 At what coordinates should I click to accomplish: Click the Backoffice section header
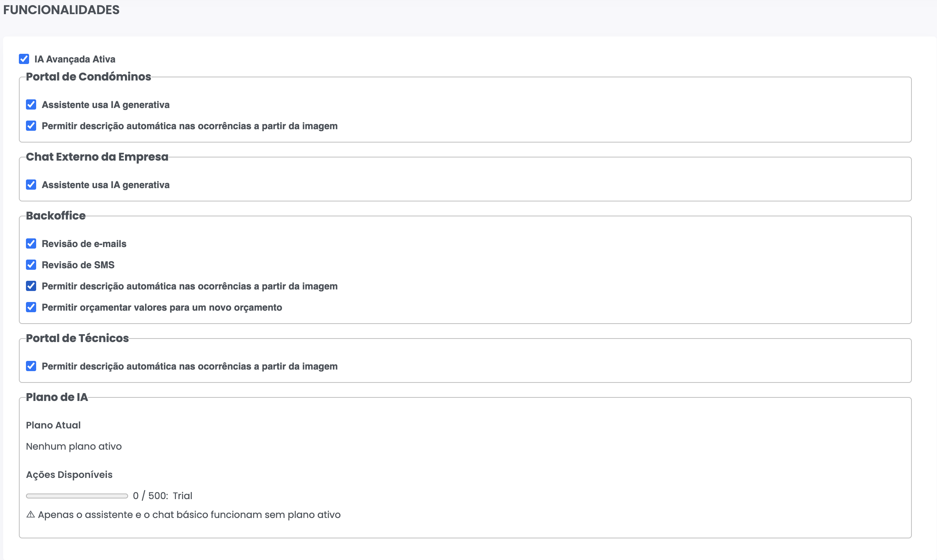(55, 216)
